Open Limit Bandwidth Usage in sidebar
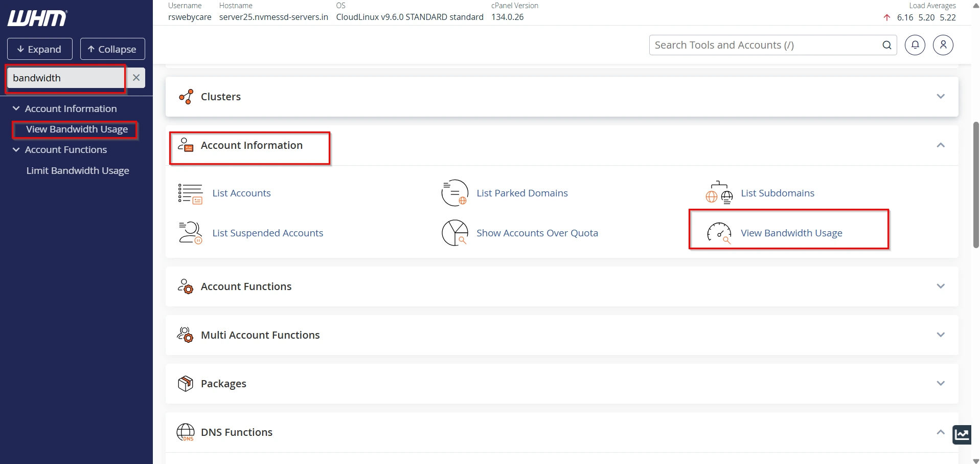 click(78, 171)
